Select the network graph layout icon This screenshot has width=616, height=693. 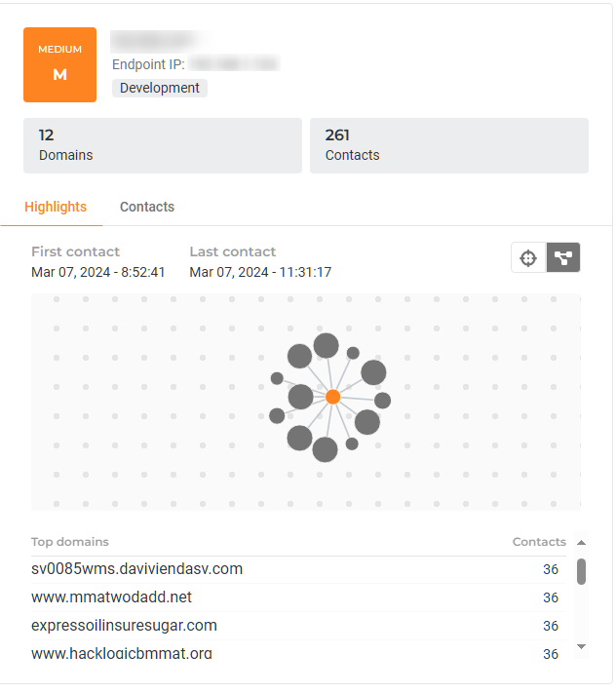pyautogui.click(x=563, y=258)
